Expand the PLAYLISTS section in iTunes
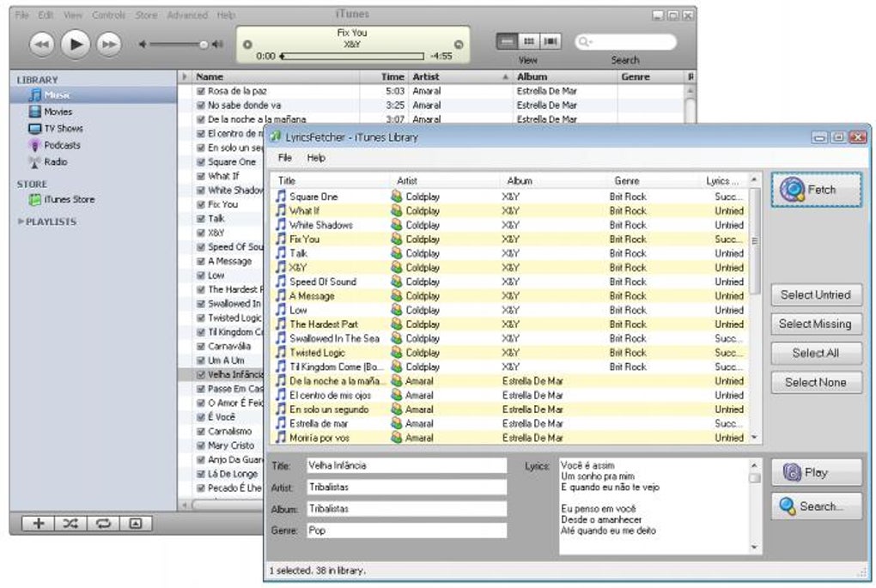This screenshot has height=588, width=876. 21,221
